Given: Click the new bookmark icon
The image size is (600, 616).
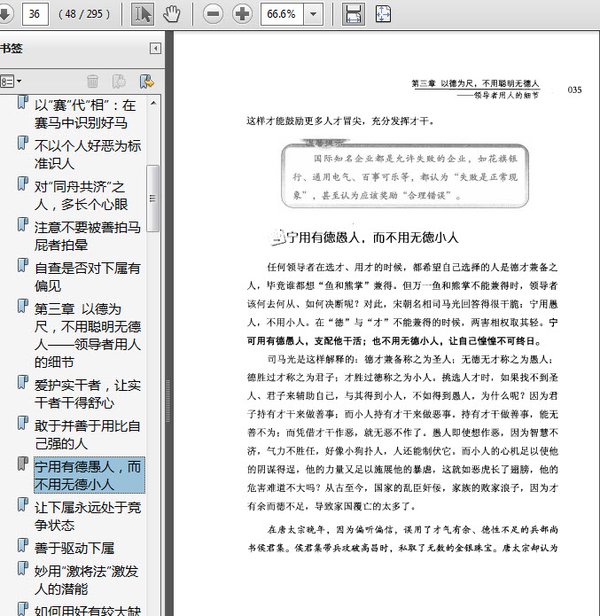Looking at the screenshot, I should pos(119,81).
